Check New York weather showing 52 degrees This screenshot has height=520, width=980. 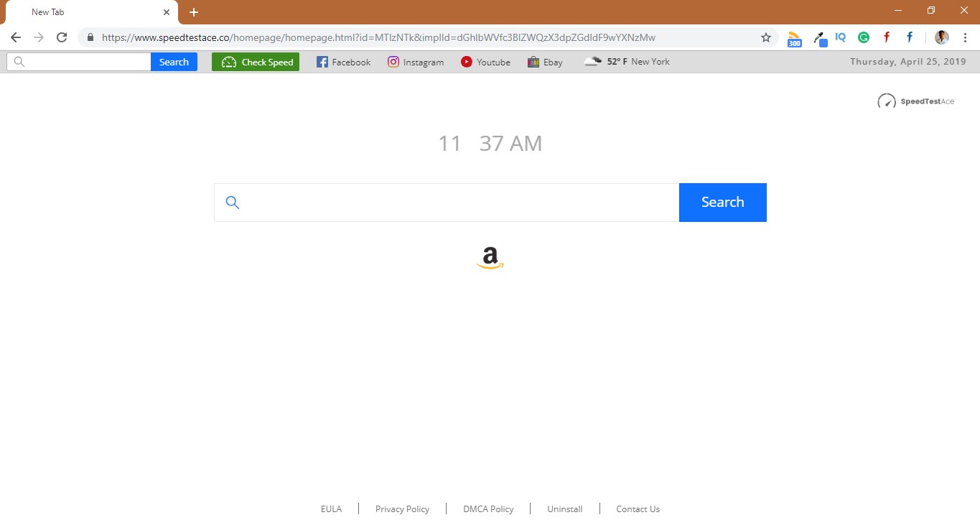[627, 62]
